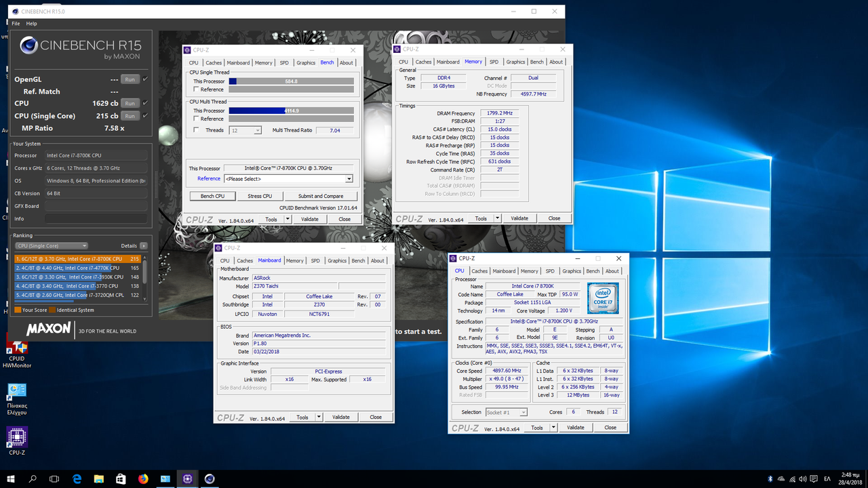
Task: Click the Intel Core i7 logo in CPU-Z
Action: [x=603, y=298]
